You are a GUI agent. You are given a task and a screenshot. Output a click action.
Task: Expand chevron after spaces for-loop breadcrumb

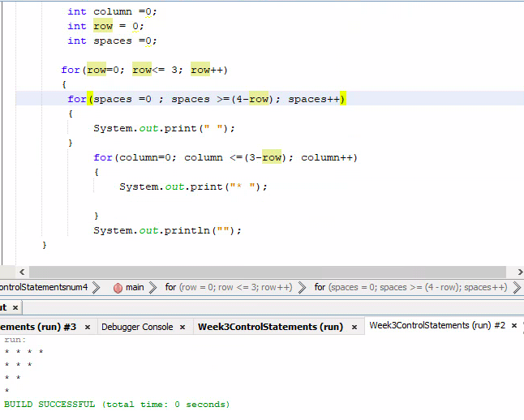517,287
